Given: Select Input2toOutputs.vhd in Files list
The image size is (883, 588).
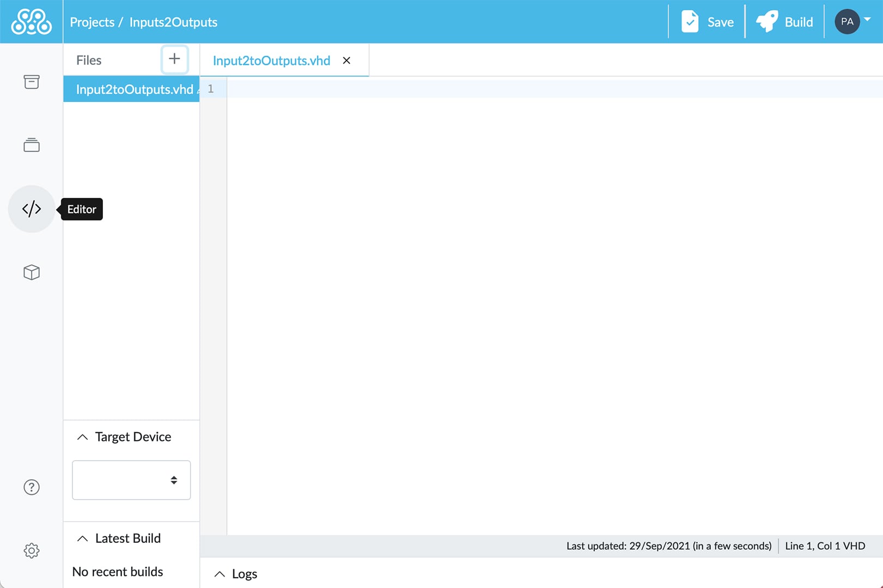Looking at the screenshot, I should pos(134,89).
